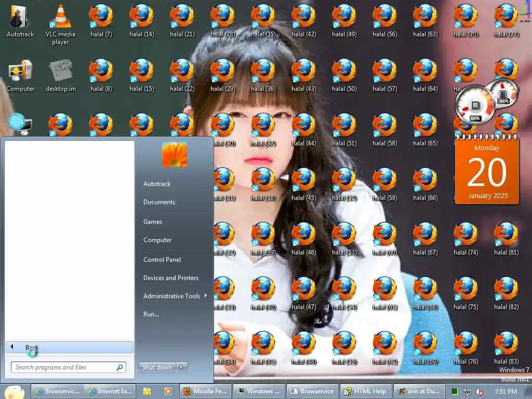The image size is (532, 399).
Task: Open the halal (76) Firefox shortcut
Action: tap(466, 349)
